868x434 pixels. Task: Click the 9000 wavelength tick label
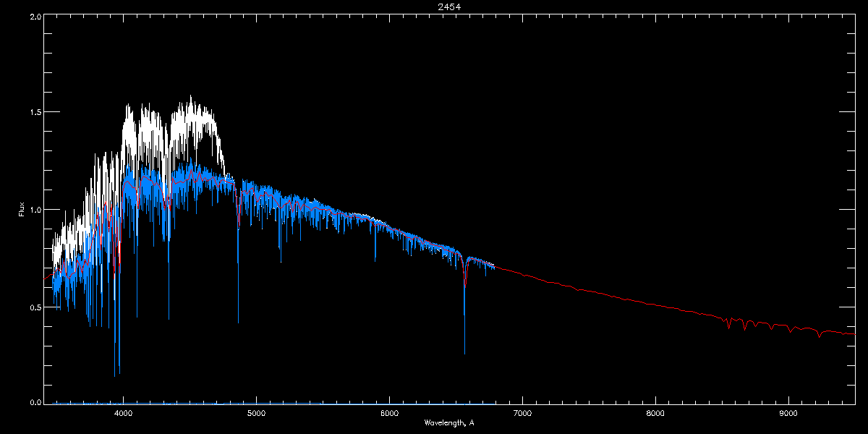(x=788, y=413)
